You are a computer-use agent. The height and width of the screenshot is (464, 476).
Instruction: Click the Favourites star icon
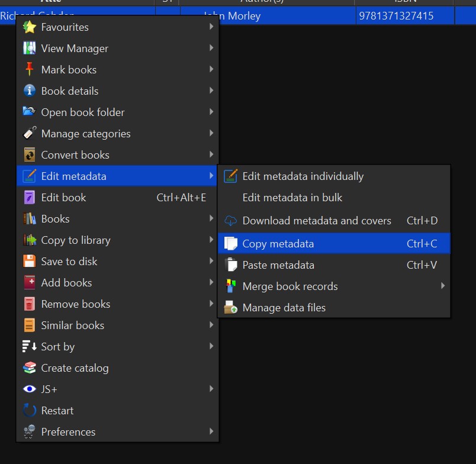coord(29,27)
